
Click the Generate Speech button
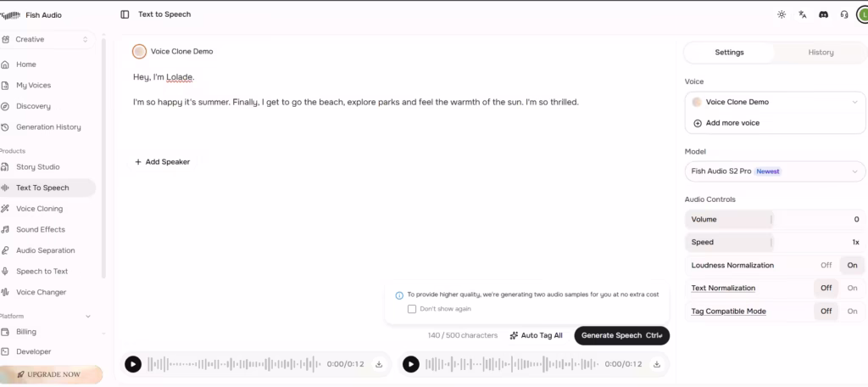pos(621,335)
